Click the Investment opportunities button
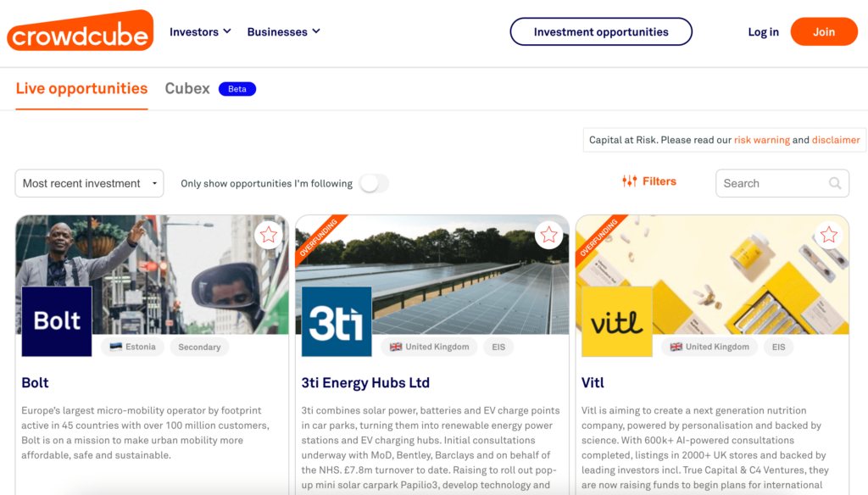Image resolution: width=868 pixels, height=495 pixels. click(x=601, y=31)
